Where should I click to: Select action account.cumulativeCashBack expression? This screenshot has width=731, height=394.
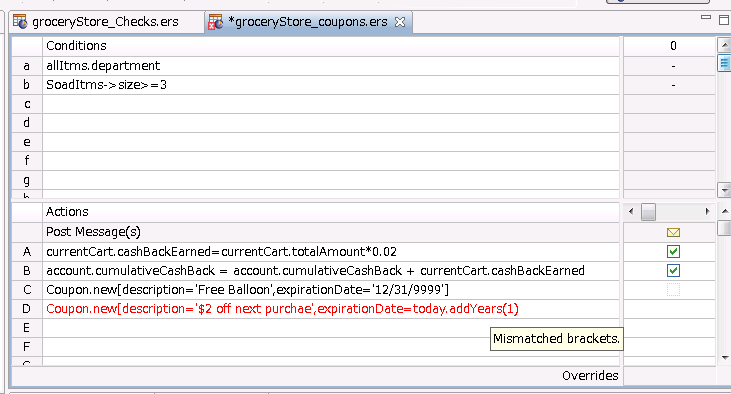click(x=331, y=270)
